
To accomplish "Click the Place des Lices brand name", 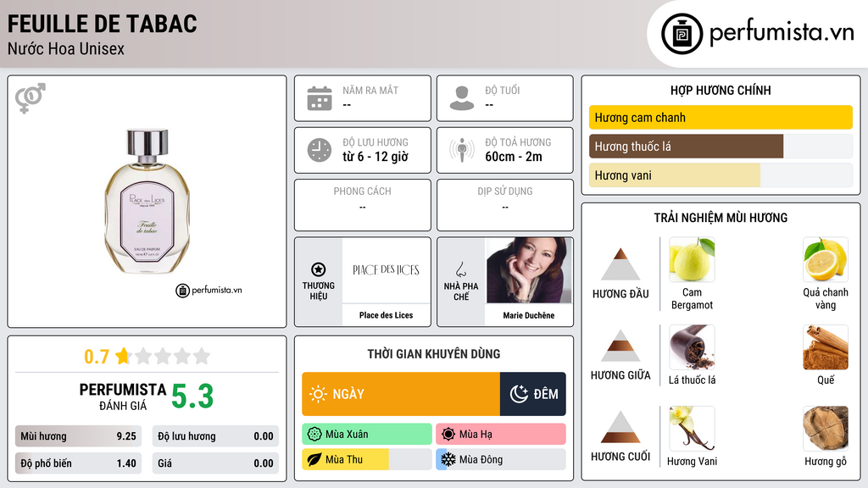I will (x=386, y=315).
